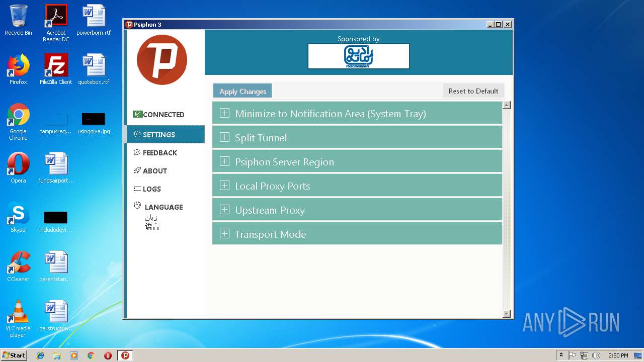Click the taskbar clock showing 2:50 PM

618,355
